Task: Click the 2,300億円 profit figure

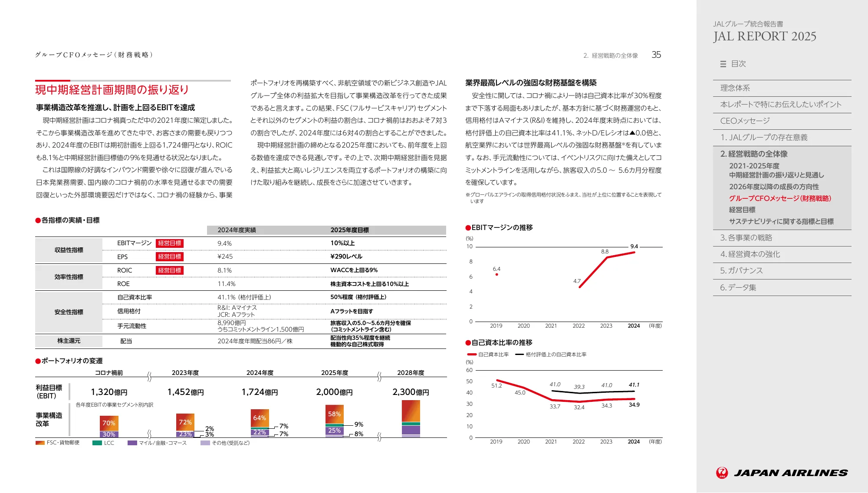Action: 411,392
